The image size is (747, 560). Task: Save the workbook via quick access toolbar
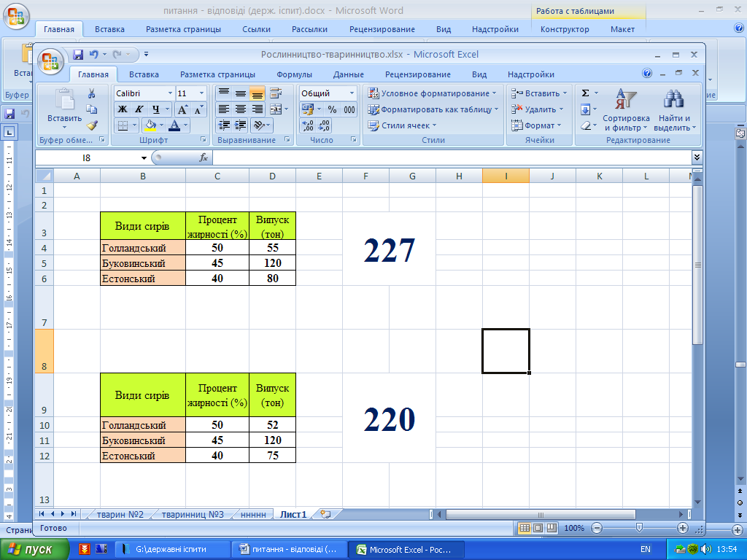pyautogui.click(x=78, y=55)
